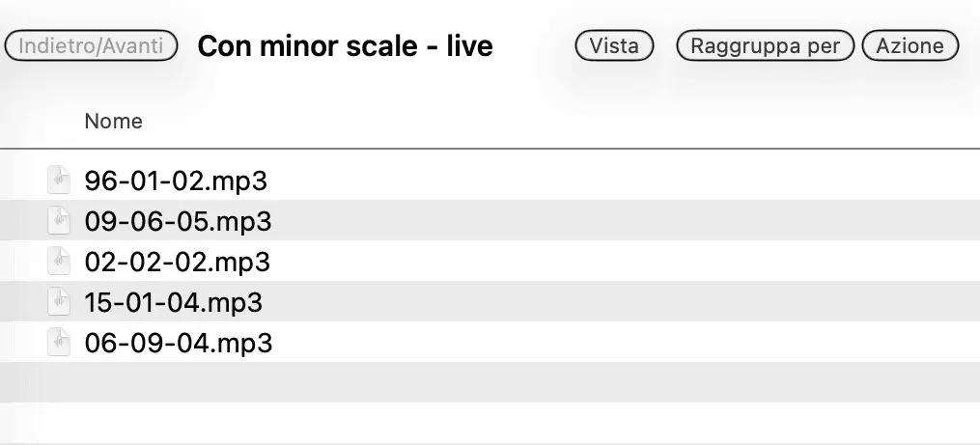
Task: Click the window title Con minor scale - live
Action: pos(345,45)
